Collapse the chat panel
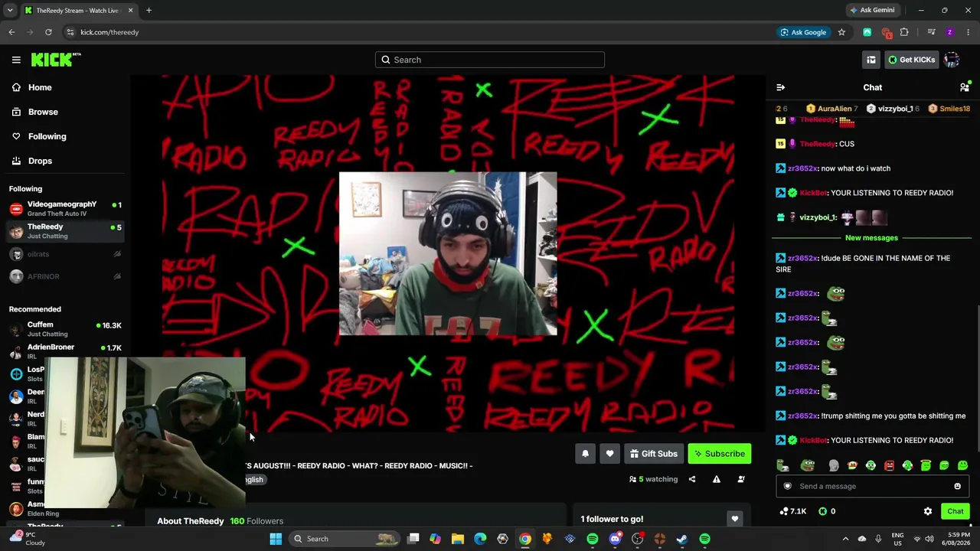This screenshot has height=551, width=980. tap(780, 87)
